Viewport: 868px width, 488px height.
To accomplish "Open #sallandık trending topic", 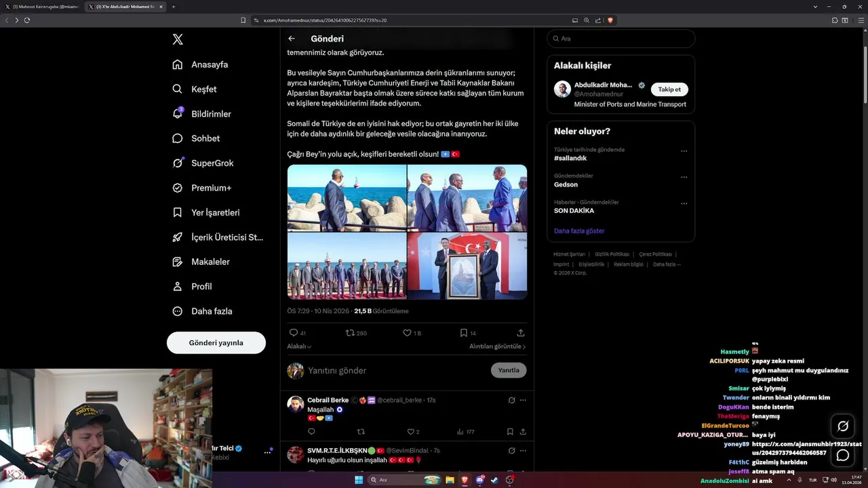I will [x=570, y=158].
